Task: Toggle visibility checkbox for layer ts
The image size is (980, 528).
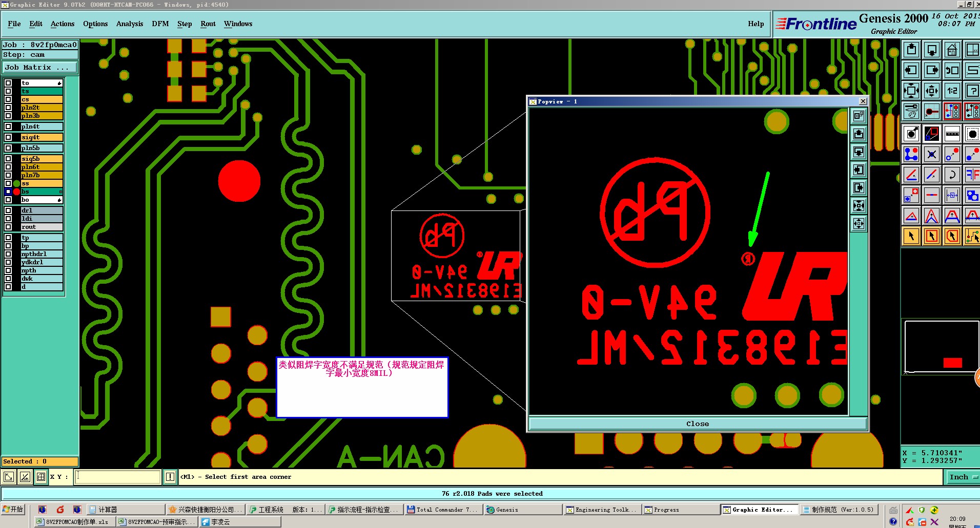Action: point(8,91)
